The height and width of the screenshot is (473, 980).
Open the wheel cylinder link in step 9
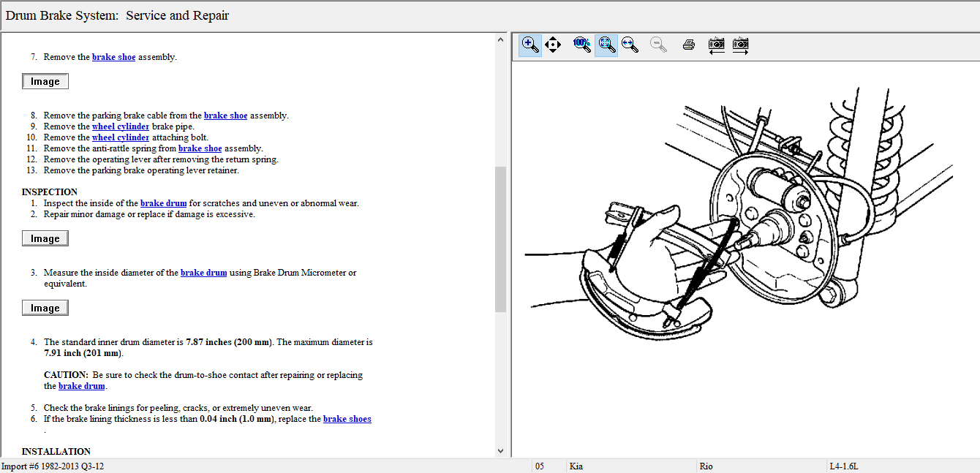tap(121, 126)
